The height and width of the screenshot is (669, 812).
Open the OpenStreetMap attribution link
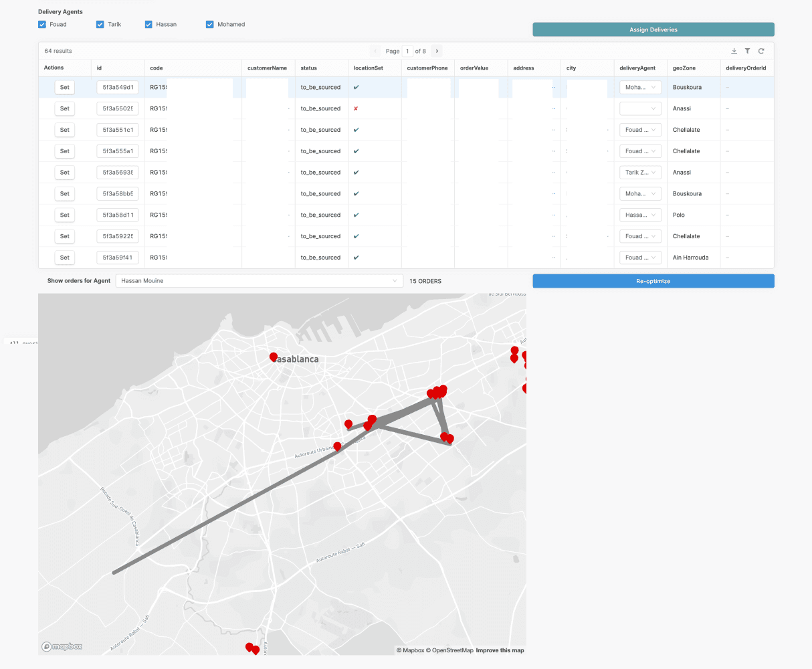pos(450,650)
